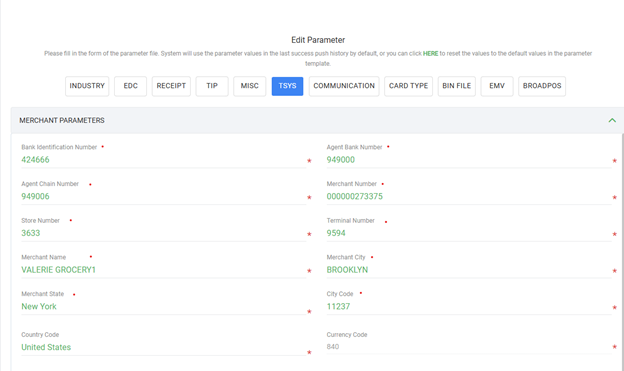
Task: Edit the Merchant Name field
Action: 164,269
